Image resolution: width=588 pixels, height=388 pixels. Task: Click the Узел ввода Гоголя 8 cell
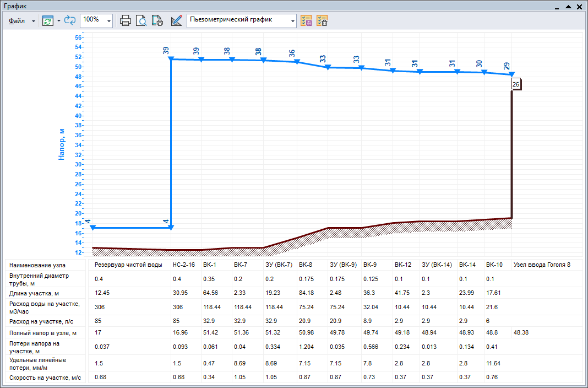(x=542, y=265)
